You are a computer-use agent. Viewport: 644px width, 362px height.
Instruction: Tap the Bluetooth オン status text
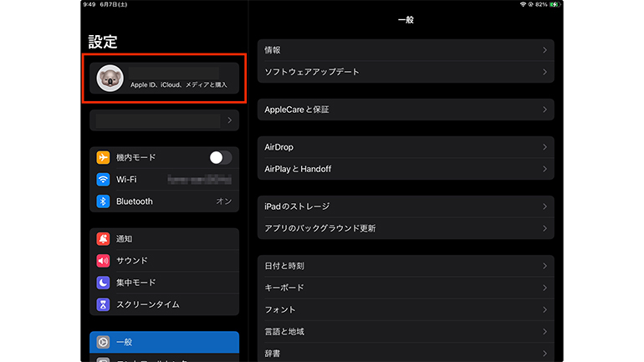coord(224,201)
